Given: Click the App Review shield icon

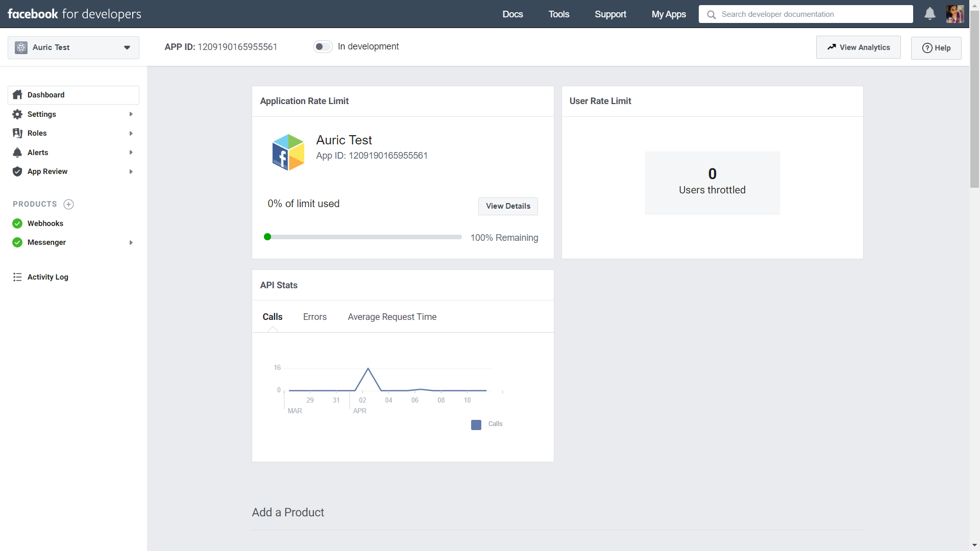Looking at the screenshot, I should 17,171.
